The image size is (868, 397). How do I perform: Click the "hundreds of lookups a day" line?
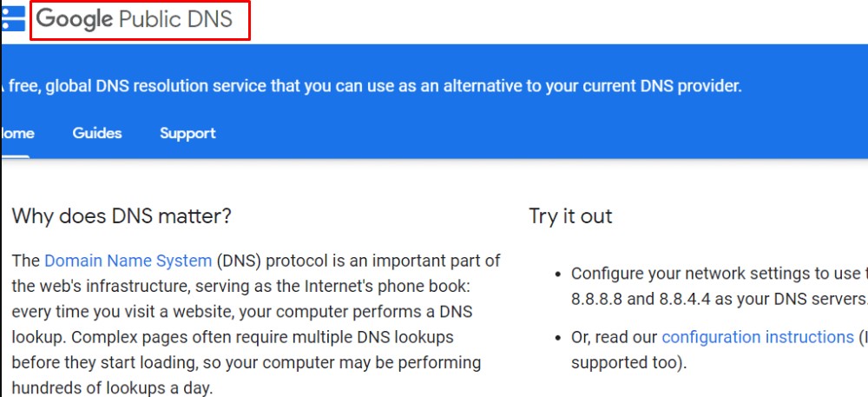coord(112,387)
